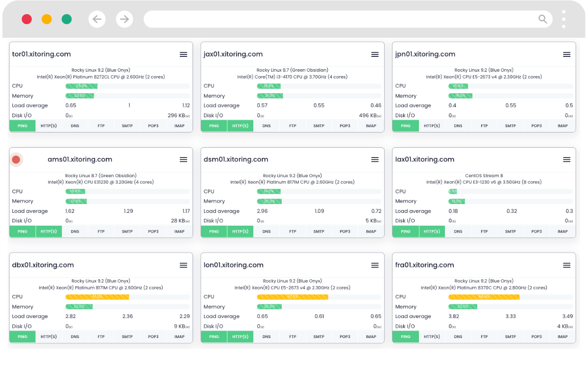Open hamburger menu on lon01.xitoring.com card
The height and width of the screenshot is (368, 588).
[375, 265]
